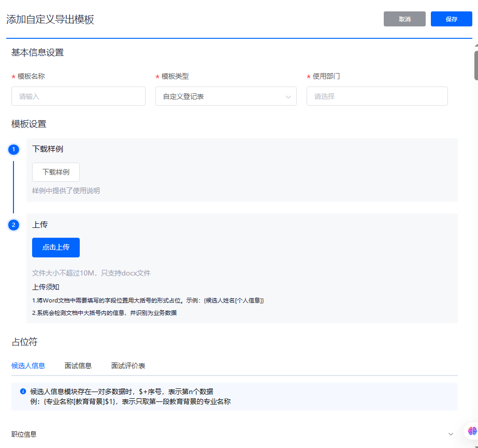Click the 职位信息 section label

click(24, 434)
